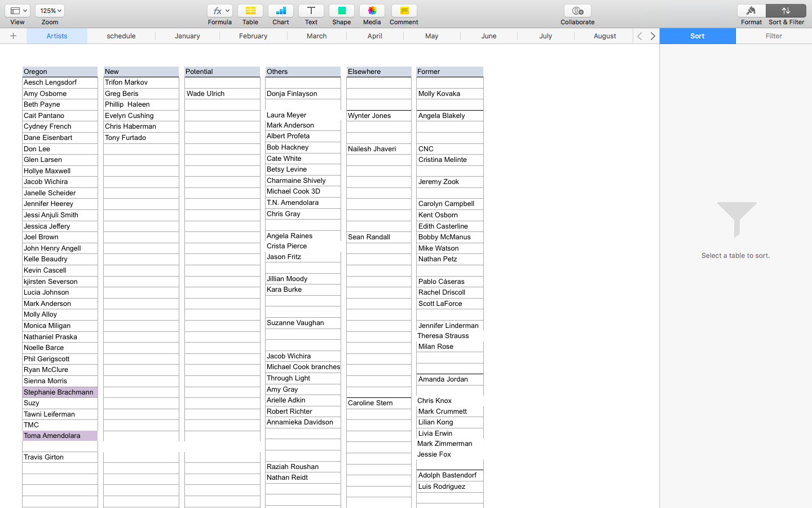Select the Tony Furtado cell
The image size is (812, 508).
[141, 138]
